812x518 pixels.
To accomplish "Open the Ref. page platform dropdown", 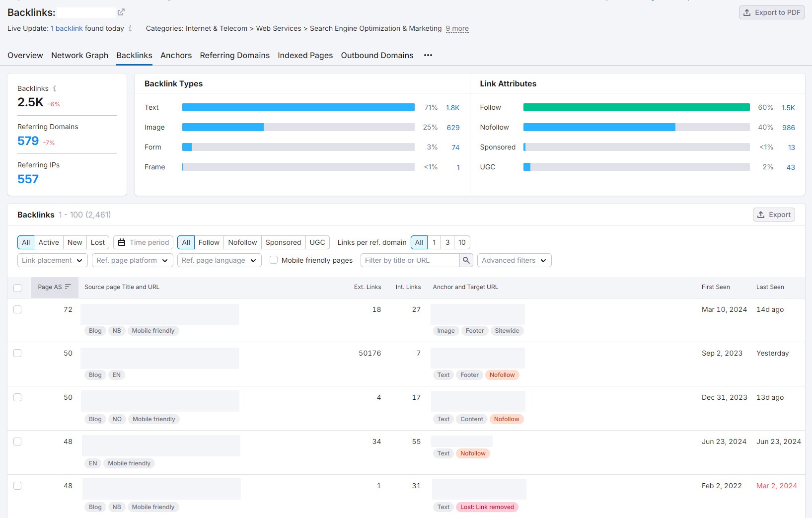I will click(132, 260).
